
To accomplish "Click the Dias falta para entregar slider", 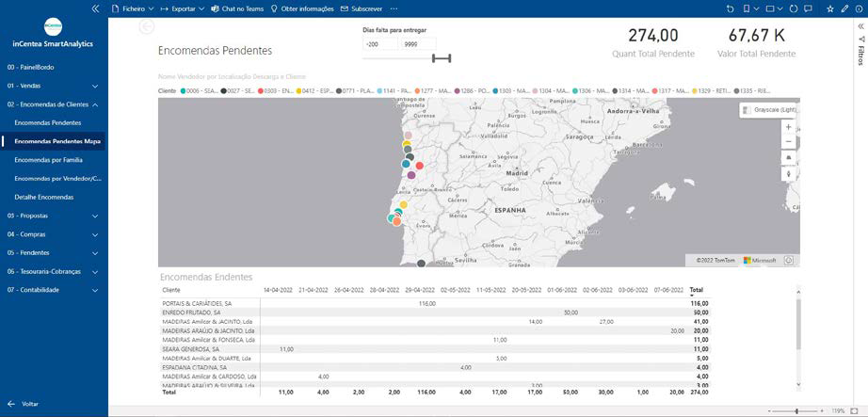I will pyautogui.click(x=442, y=58).
